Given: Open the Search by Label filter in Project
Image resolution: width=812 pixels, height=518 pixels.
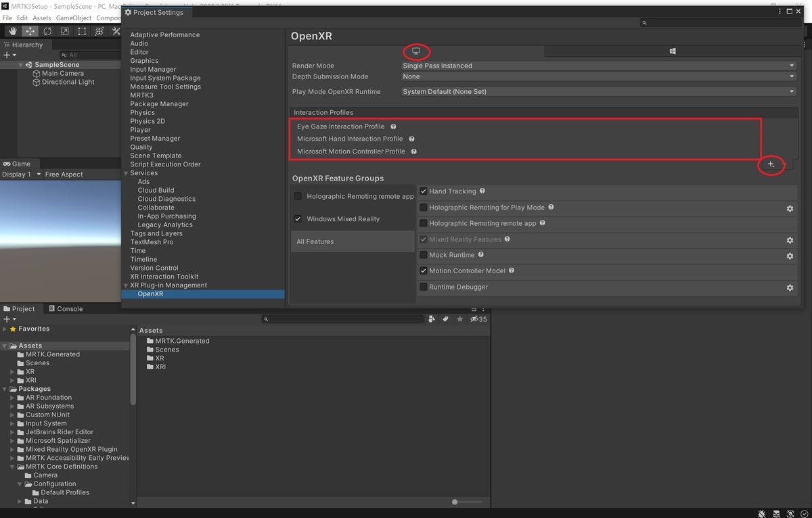Looking at the screenshot, I should pyautogui.click(x=446, y=319).
